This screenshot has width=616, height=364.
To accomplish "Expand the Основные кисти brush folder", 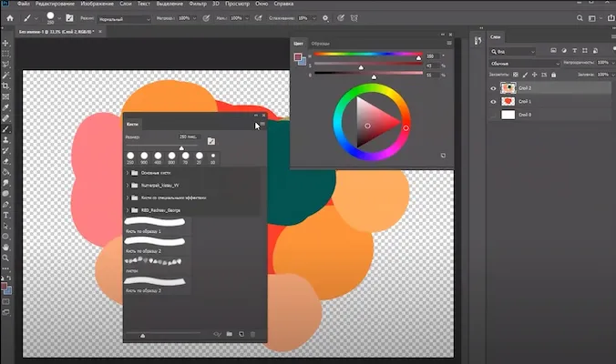I will click(128, 172).
